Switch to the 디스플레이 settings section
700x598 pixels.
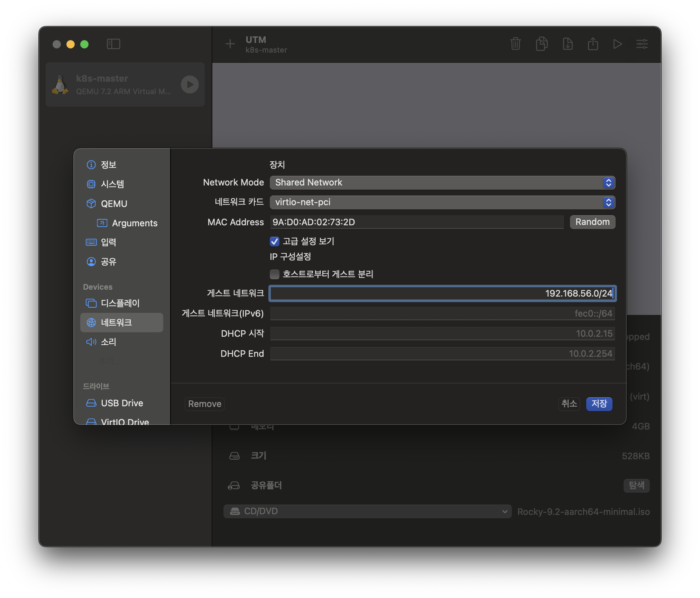click(x=120, y=303)
